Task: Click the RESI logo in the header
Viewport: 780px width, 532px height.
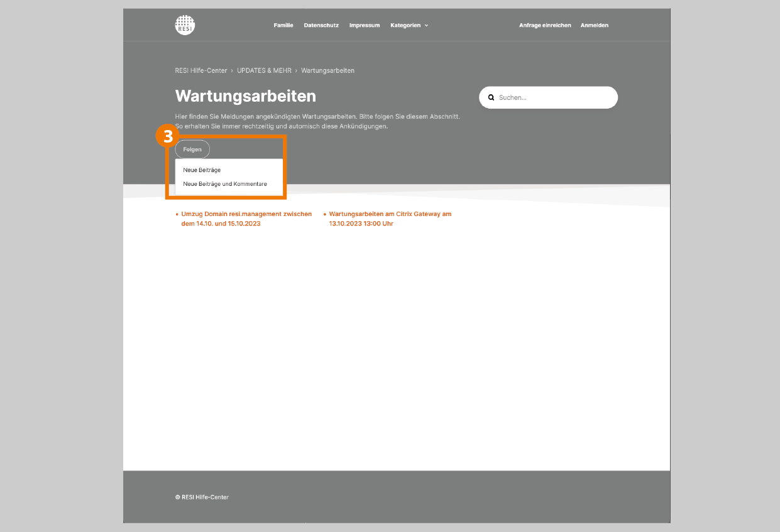Action: 185,25
